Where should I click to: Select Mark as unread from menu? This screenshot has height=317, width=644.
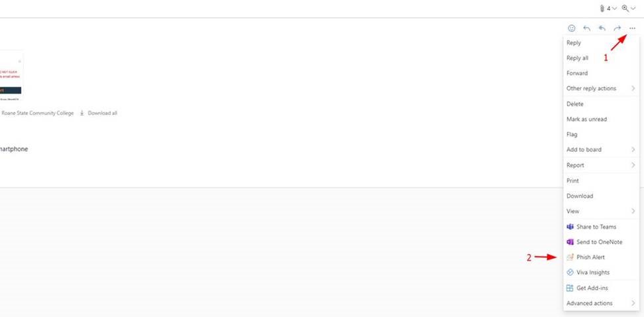click(x=586, y=119)
